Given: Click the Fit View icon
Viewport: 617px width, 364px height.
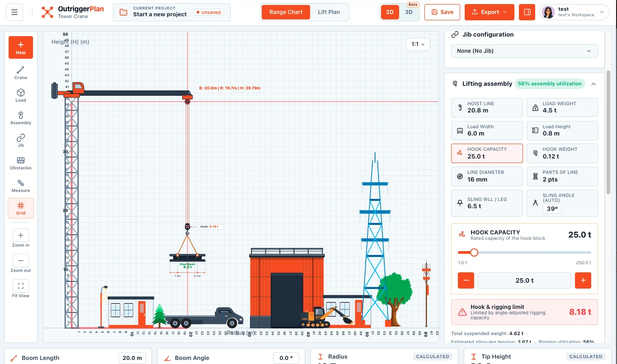Looking at the screenshot, I should tap(21, 286).
